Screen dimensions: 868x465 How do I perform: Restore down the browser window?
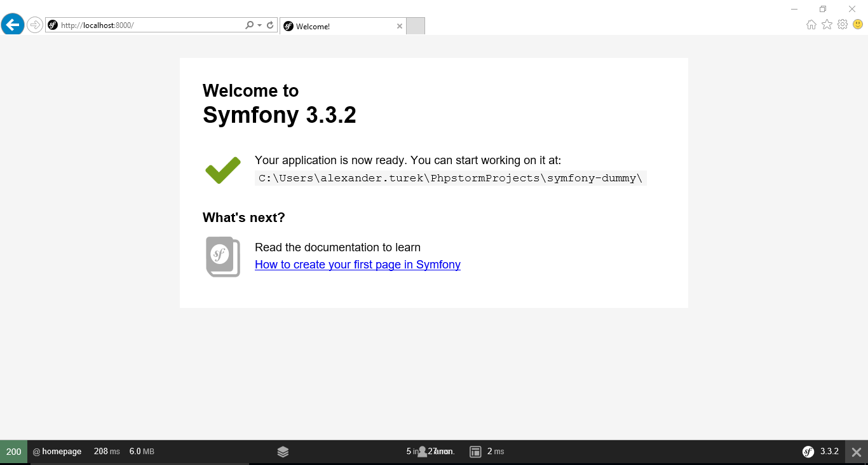coord(823,9)
